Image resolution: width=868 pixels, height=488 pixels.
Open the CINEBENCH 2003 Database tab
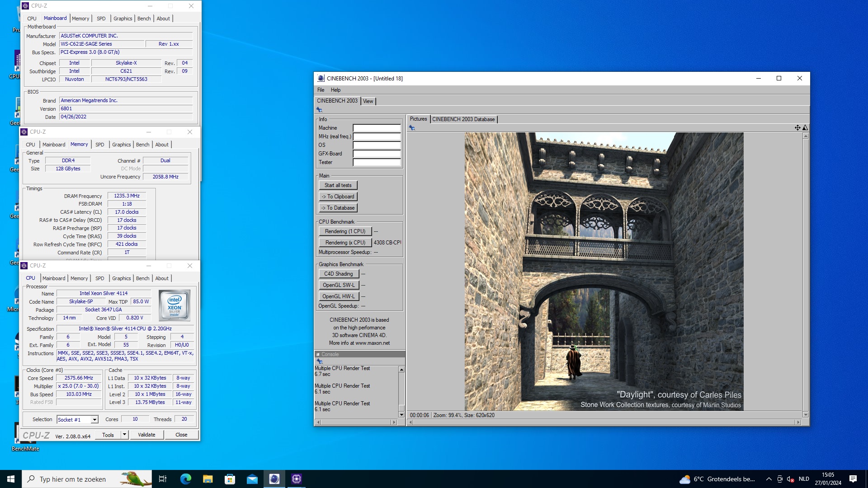click(463, 119)
